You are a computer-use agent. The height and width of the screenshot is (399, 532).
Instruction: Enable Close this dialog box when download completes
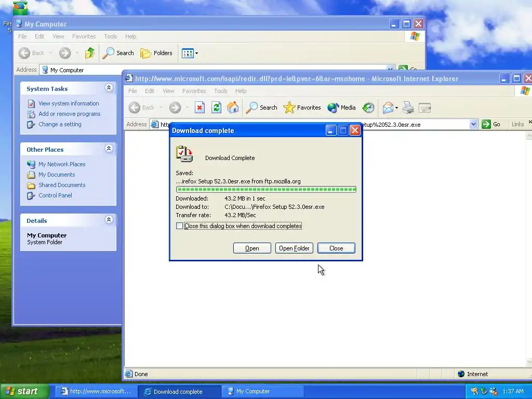(179, 225)
